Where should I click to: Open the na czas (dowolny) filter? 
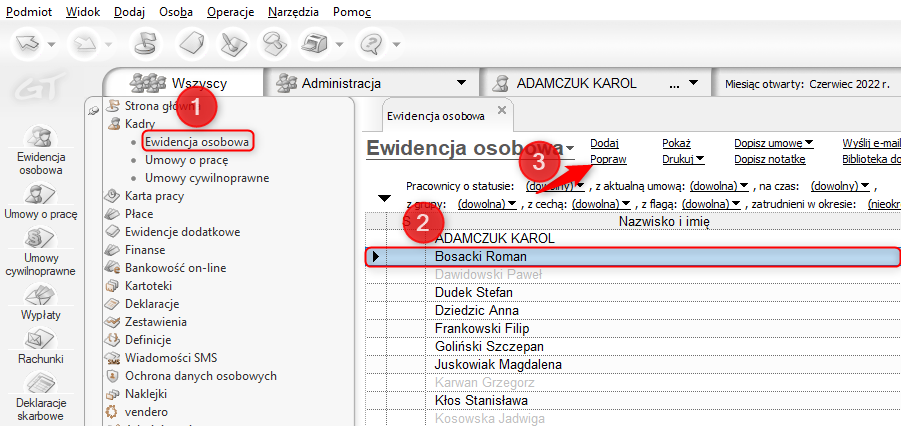coord(839,186)
